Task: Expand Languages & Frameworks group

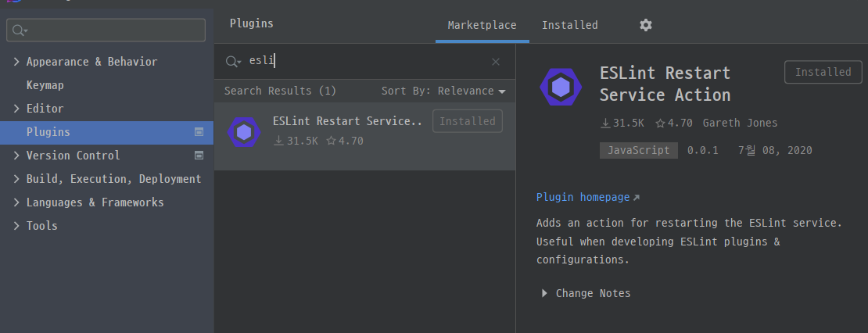Action: 16,202
